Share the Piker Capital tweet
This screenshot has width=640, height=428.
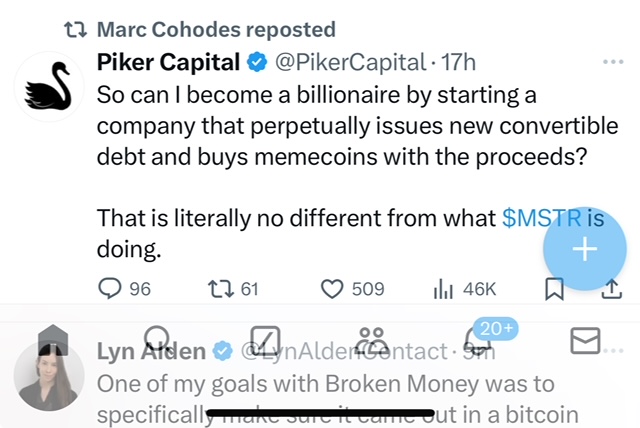point(610,289)
